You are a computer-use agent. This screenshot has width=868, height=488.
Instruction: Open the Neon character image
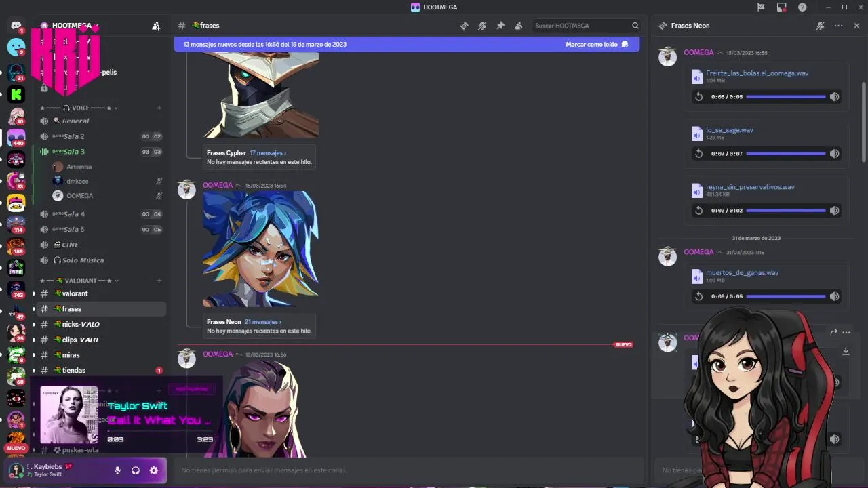[260, 249]
